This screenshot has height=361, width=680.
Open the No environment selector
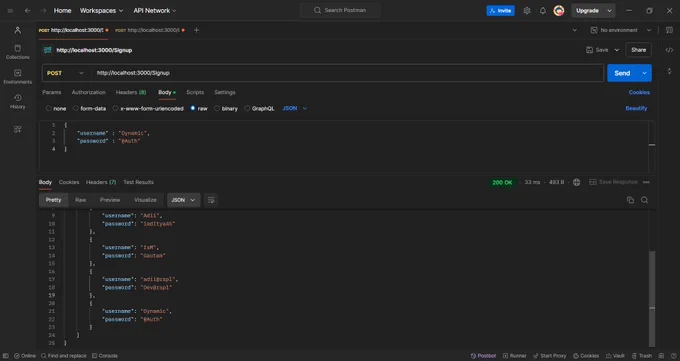[621, 30]
